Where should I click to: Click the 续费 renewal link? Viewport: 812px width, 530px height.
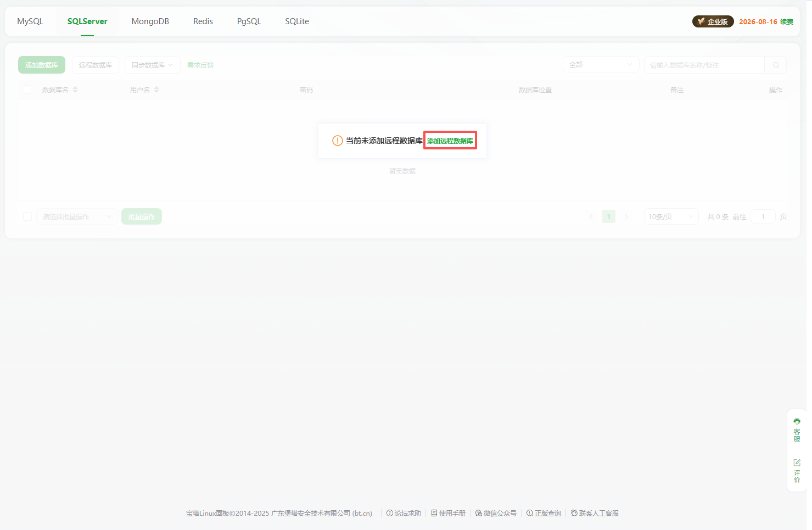tap(787, 21)
